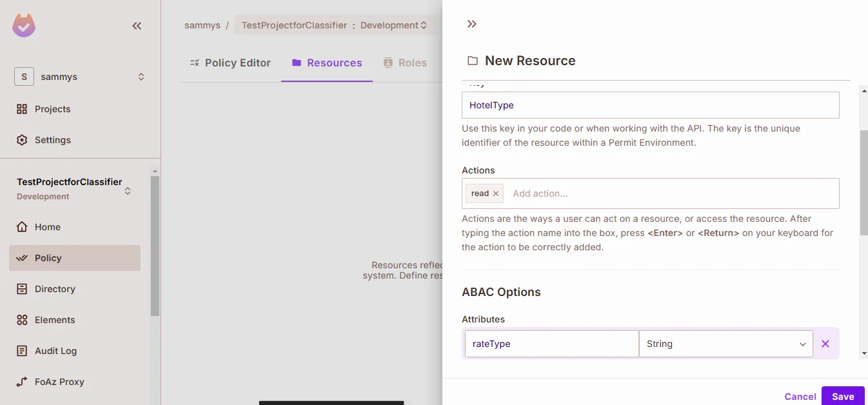Open the Elements section
Viewport: 868px width, 405px height.
[54, 320]
